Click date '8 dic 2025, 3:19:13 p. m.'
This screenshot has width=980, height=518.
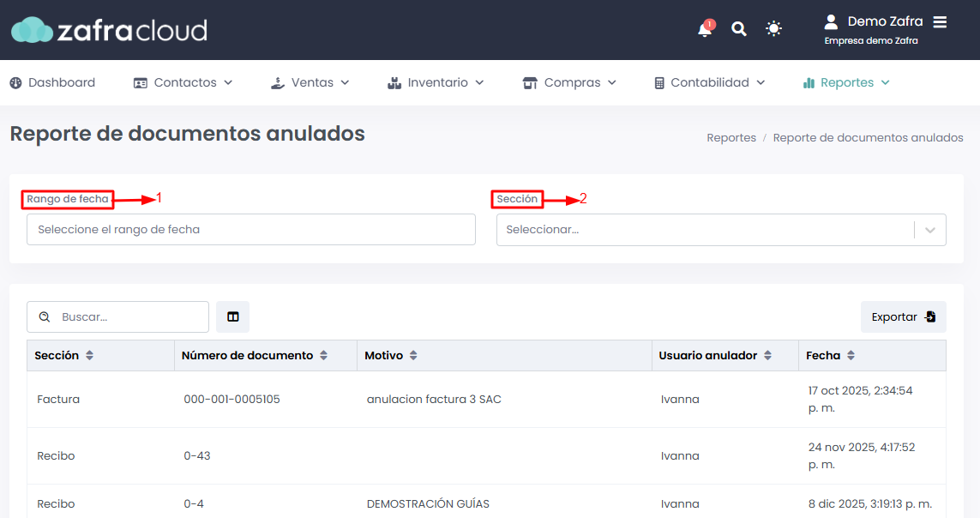[x=870, y=503]
